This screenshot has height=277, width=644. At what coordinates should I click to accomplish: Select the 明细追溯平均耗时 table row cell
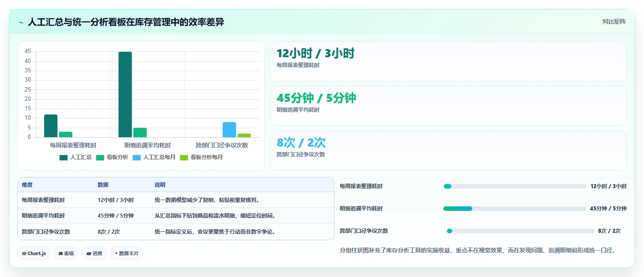pyautogui.click(x=43, y=216)
